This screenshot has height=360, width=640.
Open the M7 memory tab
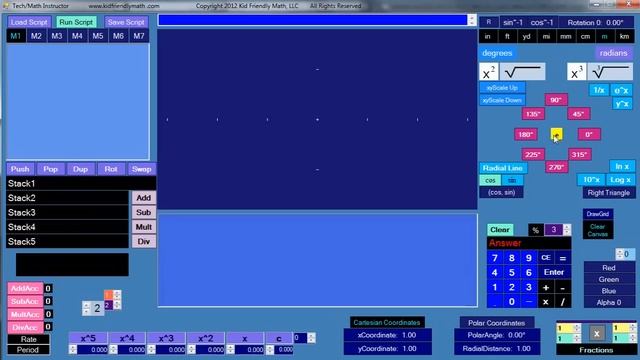(139, 36)
